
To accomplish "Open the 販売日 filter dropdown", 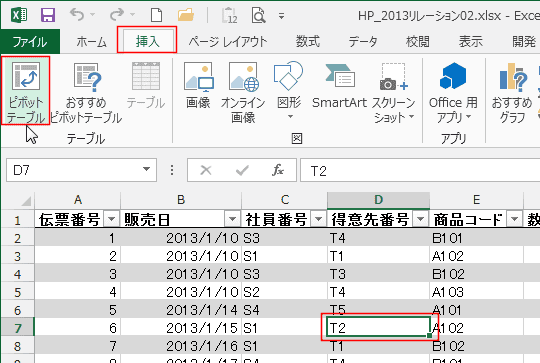I will click(232, 219).
